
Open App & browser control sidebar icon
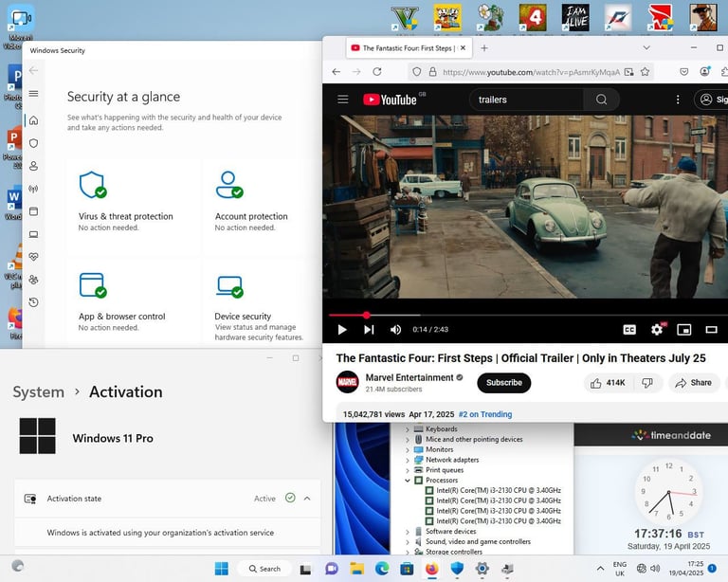[33, 211]
